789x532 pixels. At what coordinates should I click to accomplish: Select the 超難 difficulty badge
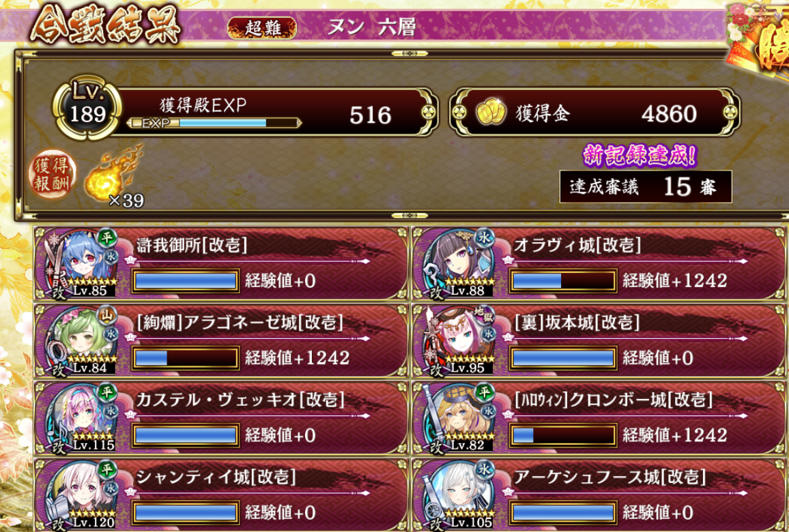coord(262,28)
